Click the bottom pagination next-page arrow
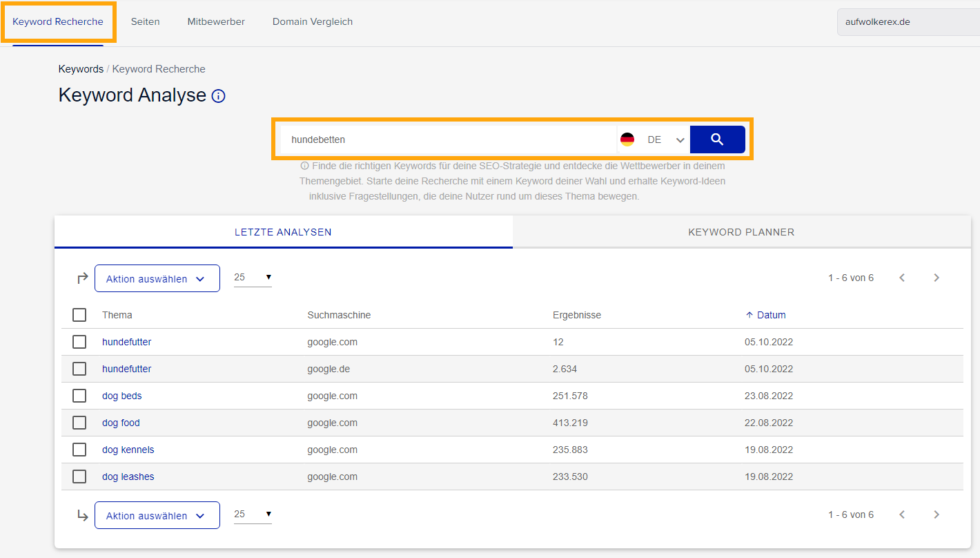The image size is (980, 558). pyautogui.click(x=937, y=514)
